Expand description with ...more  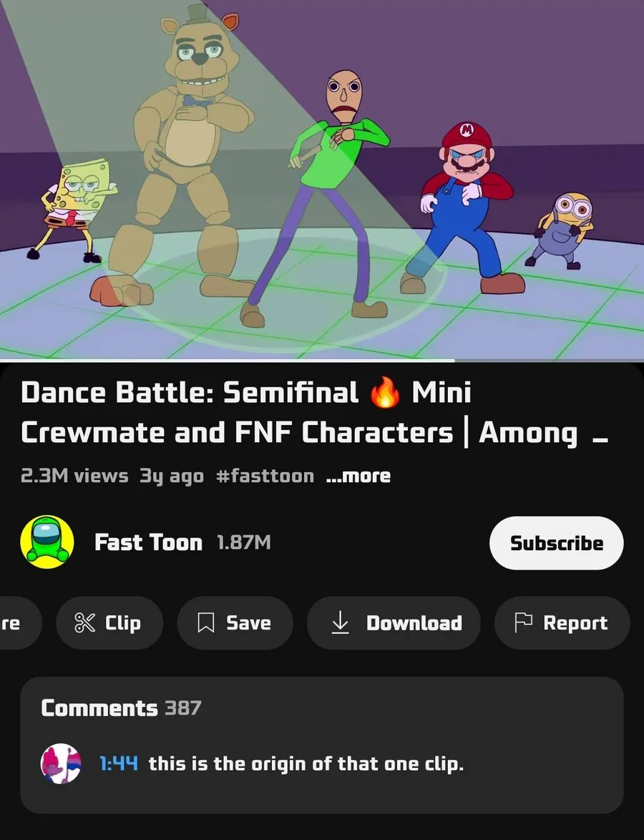(x=358, y=476)
